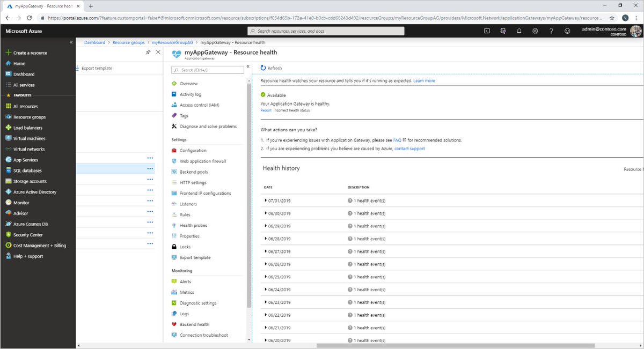Viewport: 644px width, 349px height.
Task: Pin the Resource health blade
Action: click(x=149, y=52)
